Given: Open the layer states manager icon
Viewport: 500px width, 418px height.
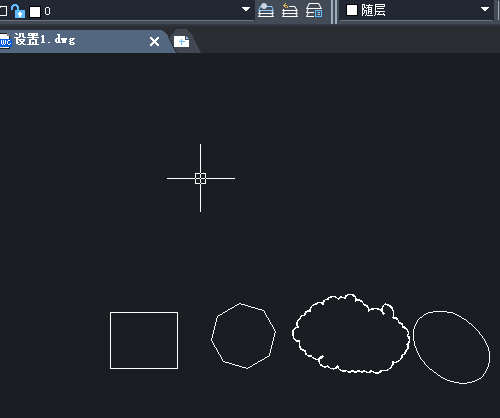Looking at the screenshot, I should pos(314,10).
